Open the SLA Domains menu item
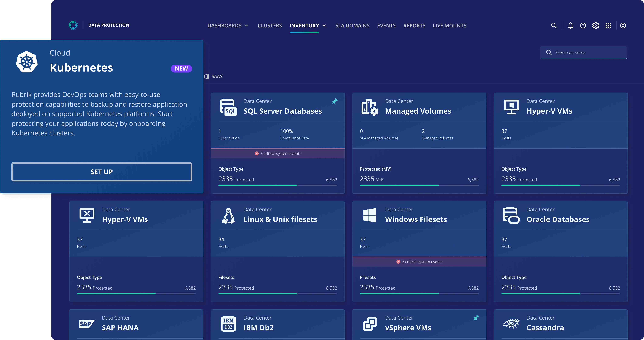644x340 pixels. [x=352, y=25]
